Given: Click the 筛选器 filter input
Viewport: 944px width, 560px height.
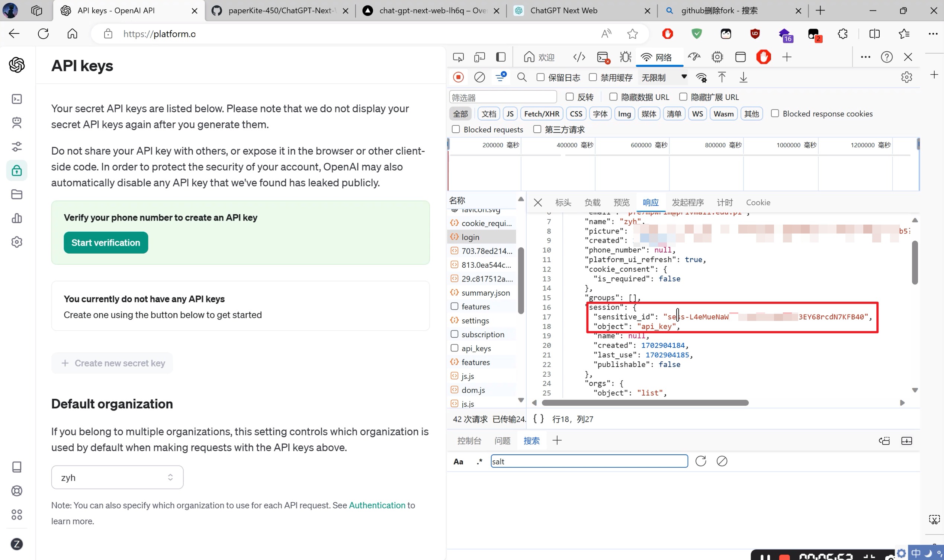Looking at the screenshot, I should [x=503, y=97].
